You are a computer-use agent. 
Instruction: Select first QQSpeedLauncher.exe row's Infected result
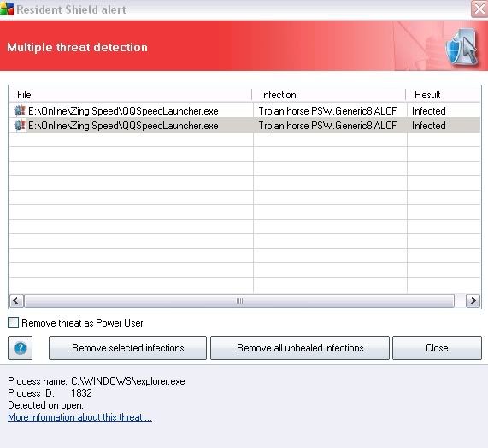(x=428, y=111)
